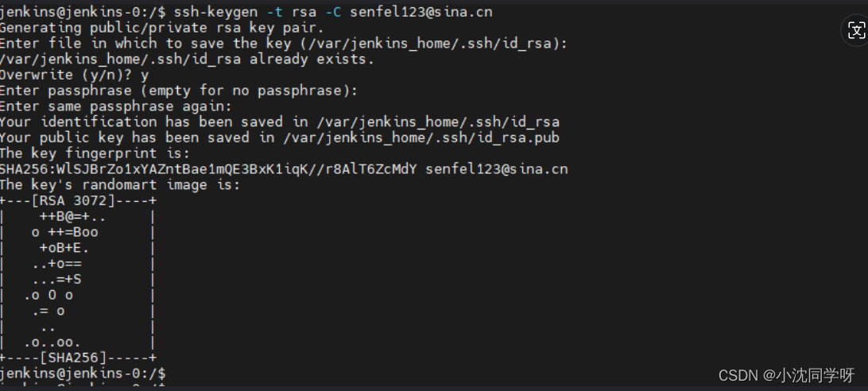The height and width of the screenshot is (391, 868).
Task: Click the 'Enter passphrase (empty for no passphrase)' line
Action: point(179,91)
